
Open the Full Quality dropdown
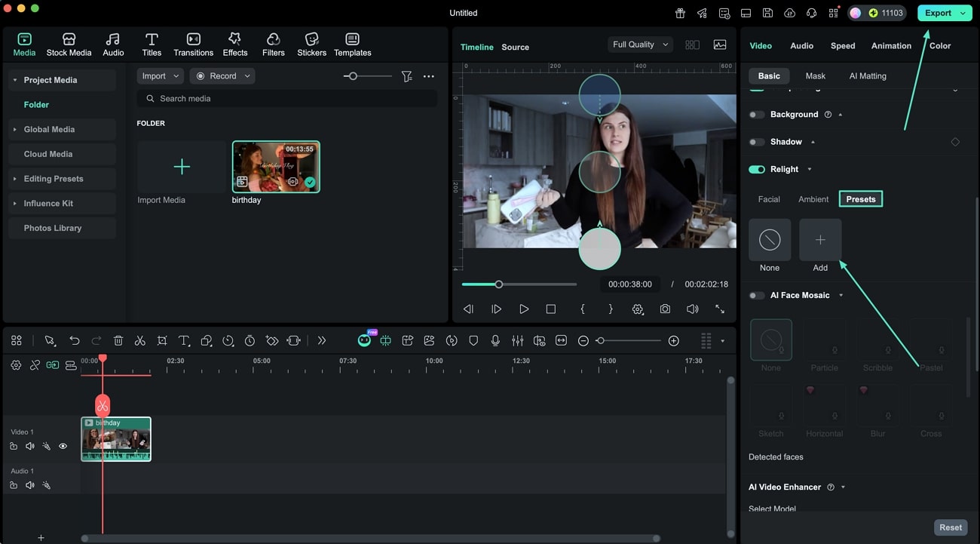[639, 45]
